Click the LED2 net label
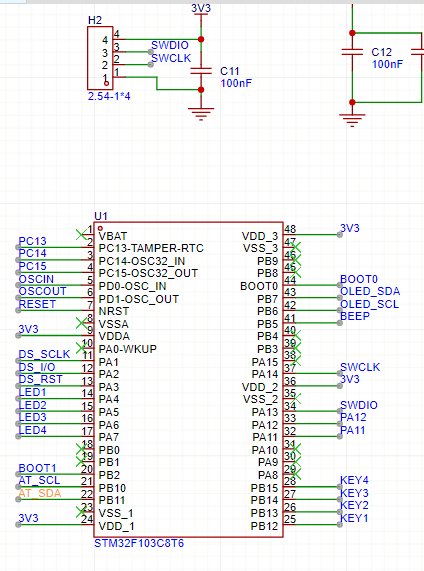424x571 pixels. click(32, 405)
